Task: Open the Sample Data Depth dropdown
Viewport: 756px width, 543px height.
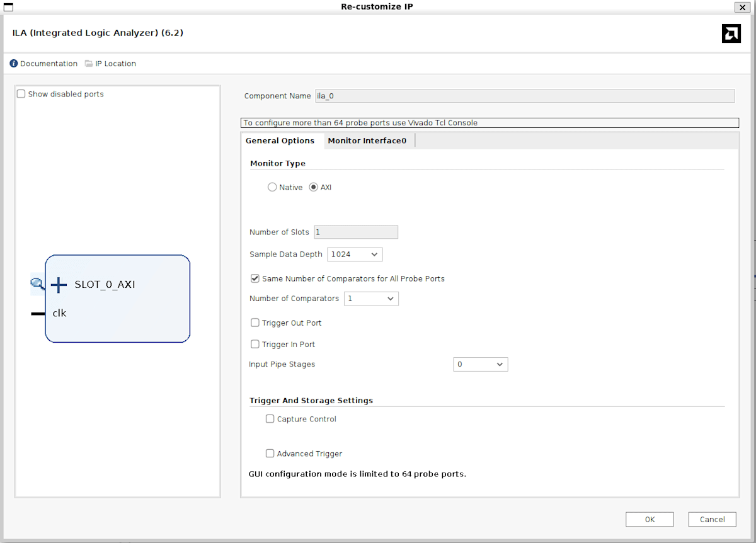Action: 355,254
